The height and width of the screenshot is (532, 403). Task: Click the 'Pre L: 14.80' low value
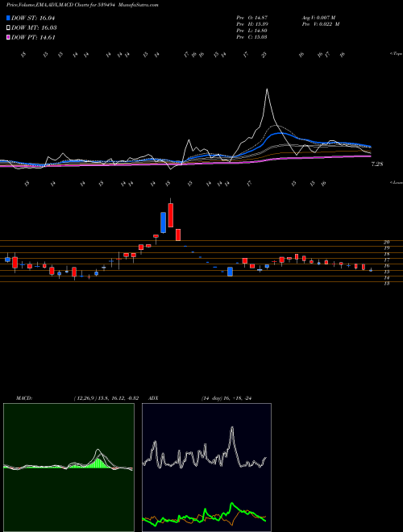[x=251, y=31]
